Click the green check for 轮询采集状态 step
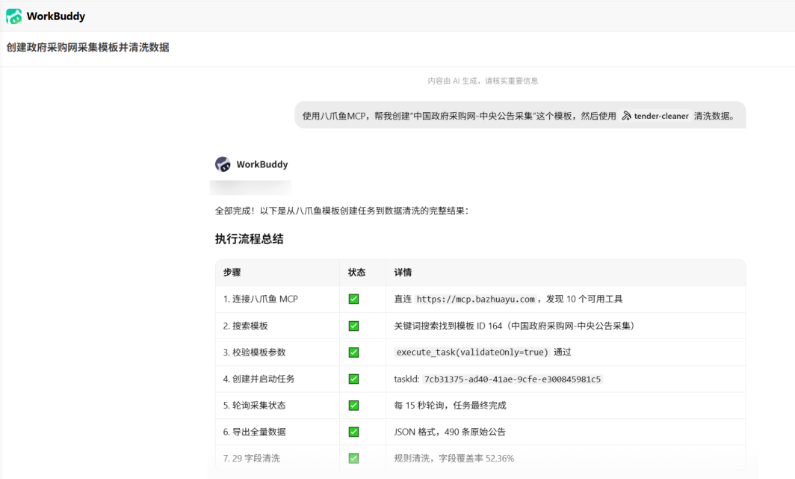 coord(354,406)
